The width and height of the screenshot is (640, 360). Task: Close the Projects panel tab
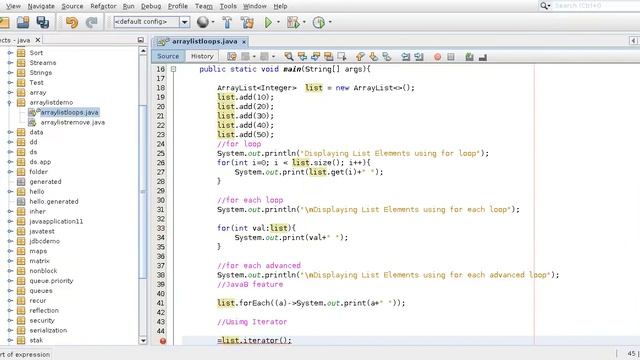pyautogui.click(x=38, y=40)
